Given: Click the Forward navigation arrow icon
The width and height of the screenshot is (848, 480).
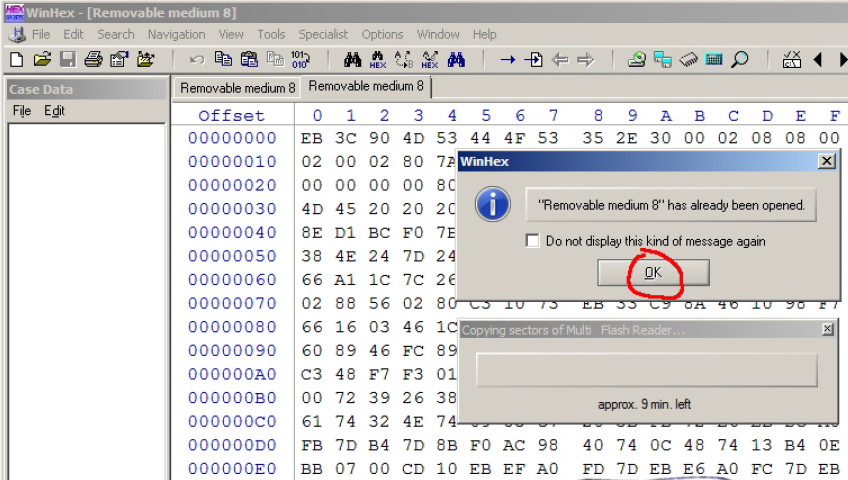Looking at the screenshot, I should pos(586,59).
